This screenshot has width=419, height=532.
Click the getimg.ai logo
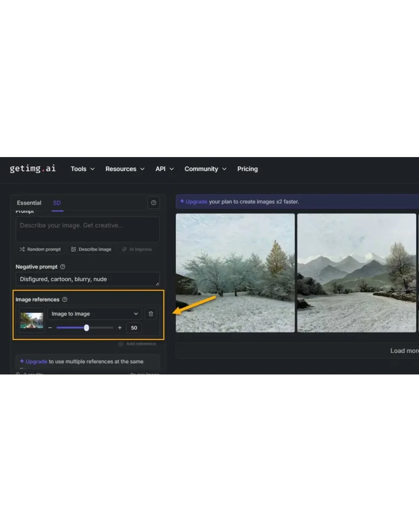33,169
